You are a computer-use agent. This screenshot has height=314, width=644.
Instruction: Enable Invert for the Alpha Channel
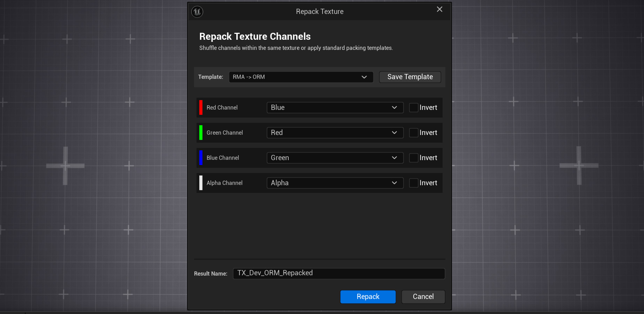413,183
